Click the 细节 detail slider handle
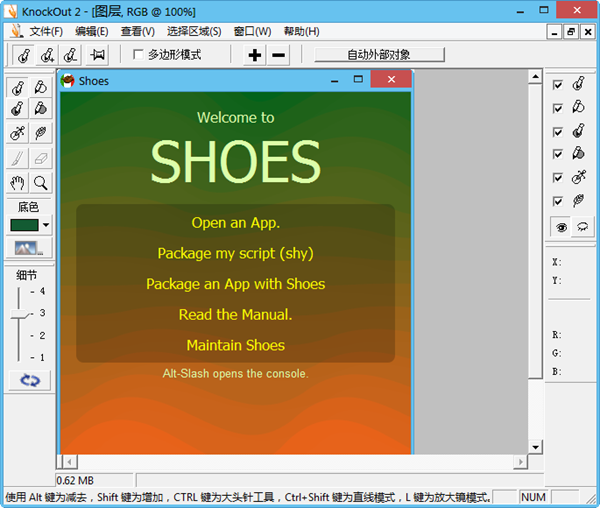Screen dimensions: 600x508 (x=20, y=314)
